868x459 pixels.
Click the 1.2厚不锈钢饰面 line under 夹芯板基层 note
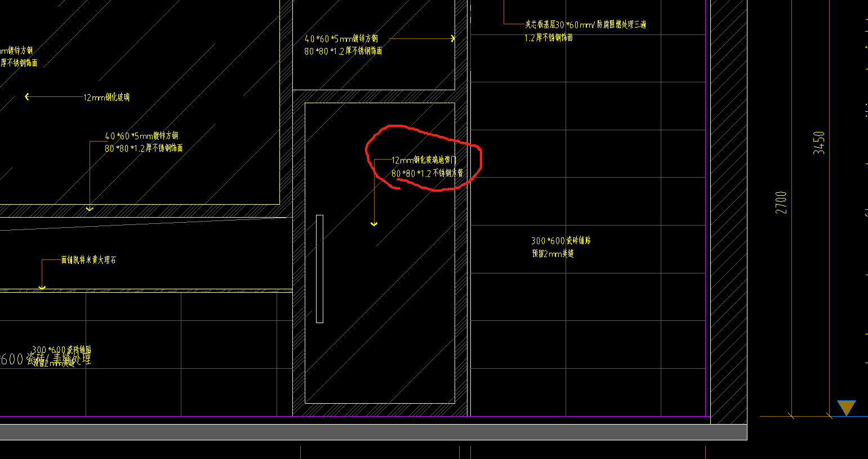coord(549,38)
